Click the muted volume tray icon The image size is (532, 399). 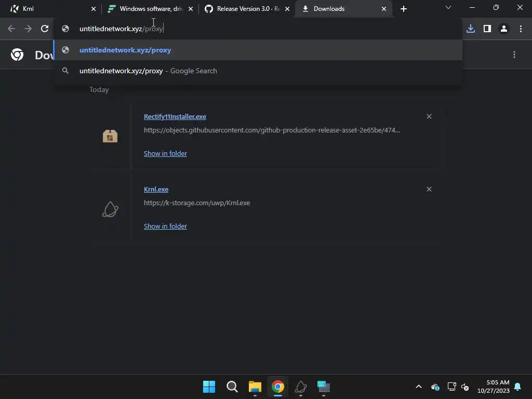pos(465,387)
